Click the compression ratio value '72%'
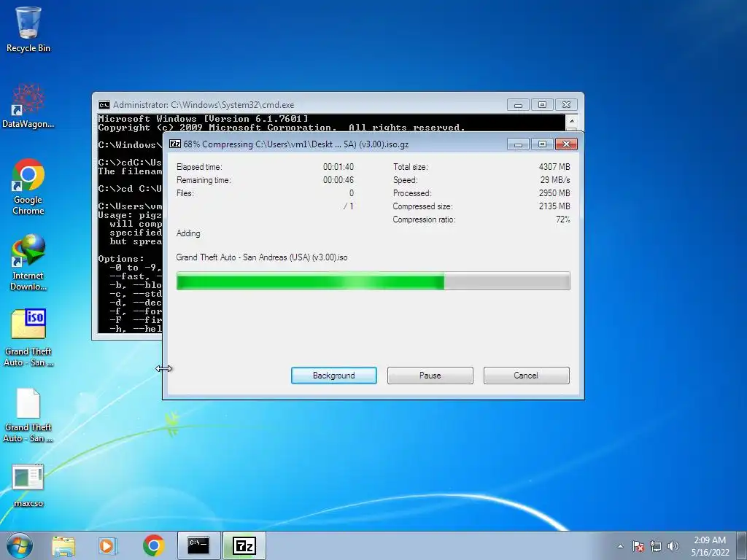The width and height of the screenshot is (747, 560). click(563, 219)
